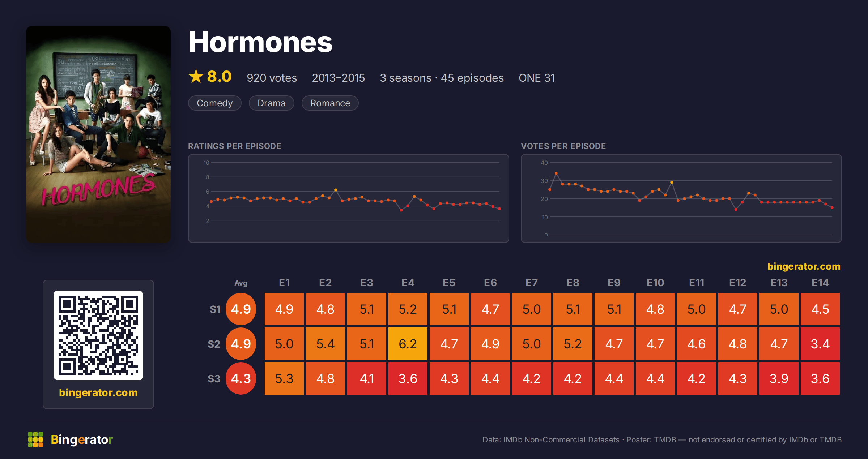The image size is (868, 459).
Task: Click the yellow 6.2 cell in season 2
Action: click(408, 344)
